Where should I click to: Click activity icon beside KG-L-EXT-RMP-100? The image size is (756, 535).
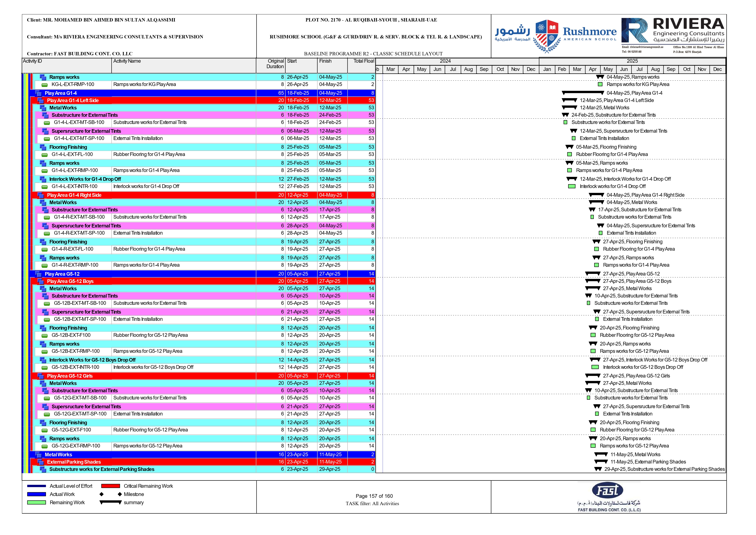pos(44,85)
